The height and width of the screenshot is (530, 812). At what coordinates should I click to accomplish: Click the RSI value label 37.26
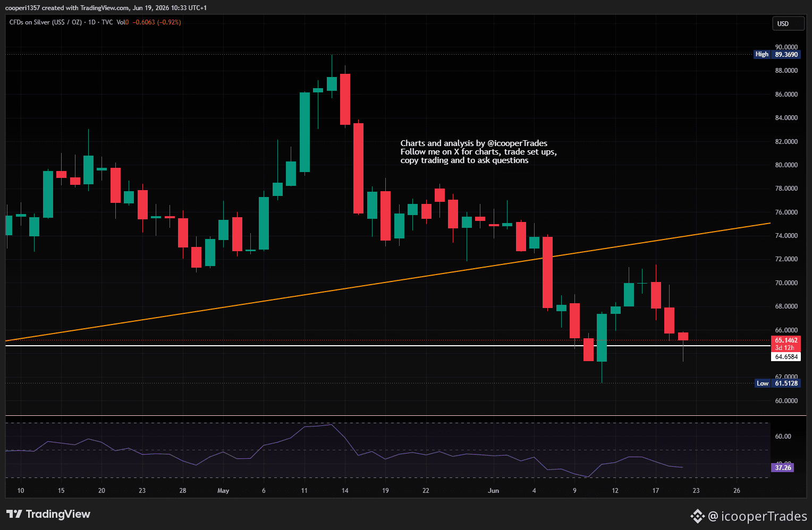783,467
